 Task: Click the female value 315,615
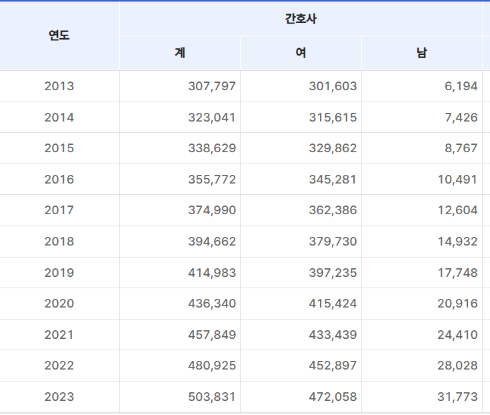(333, 118)
